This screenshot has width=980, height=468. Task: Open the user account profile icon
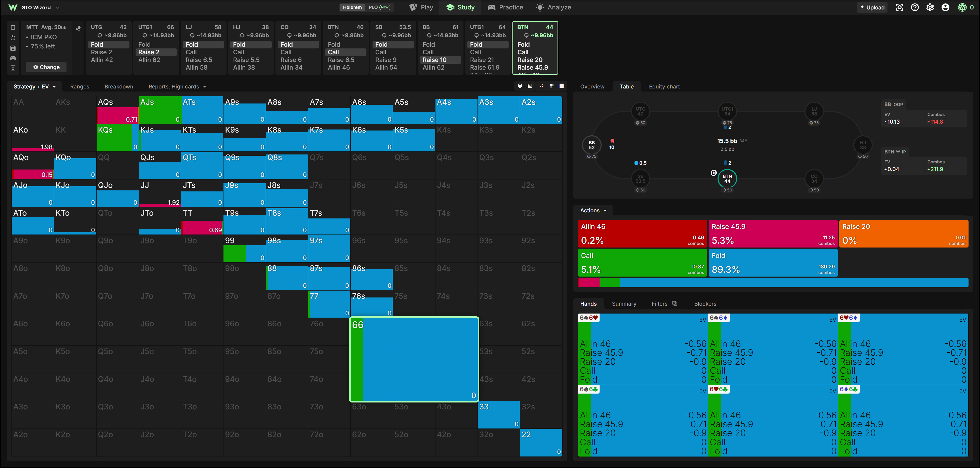945,7
